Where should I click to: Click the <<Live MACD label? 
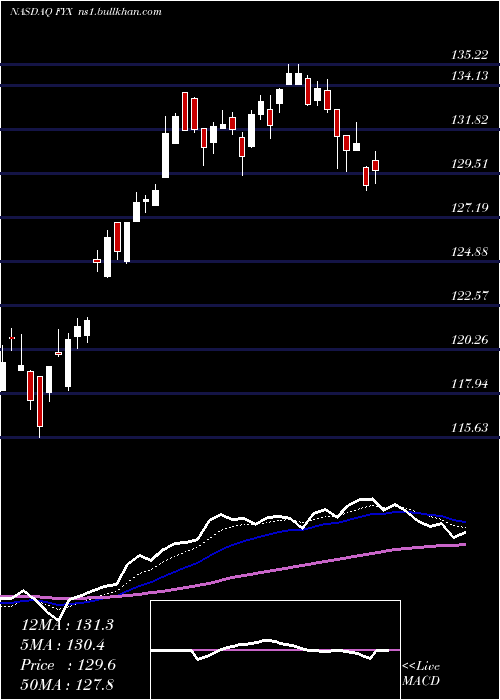421,673
